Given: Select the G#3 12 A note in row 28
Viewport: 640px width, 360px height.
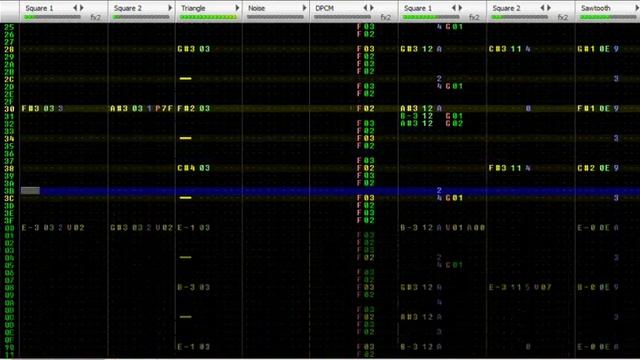Looking at the screenshot, I should coord(421,49).
